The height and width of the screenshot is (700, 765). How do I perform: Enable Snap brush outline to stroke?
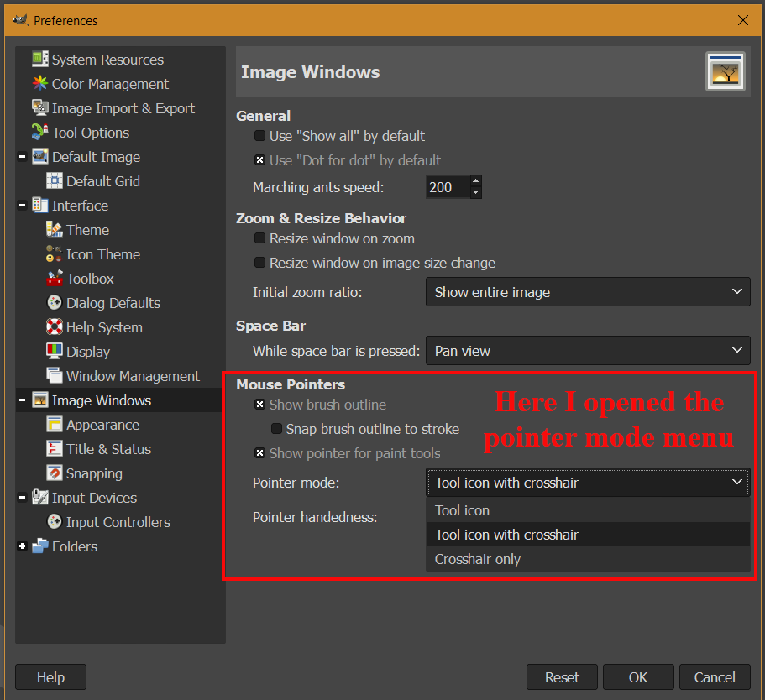[x=276, y=429]
